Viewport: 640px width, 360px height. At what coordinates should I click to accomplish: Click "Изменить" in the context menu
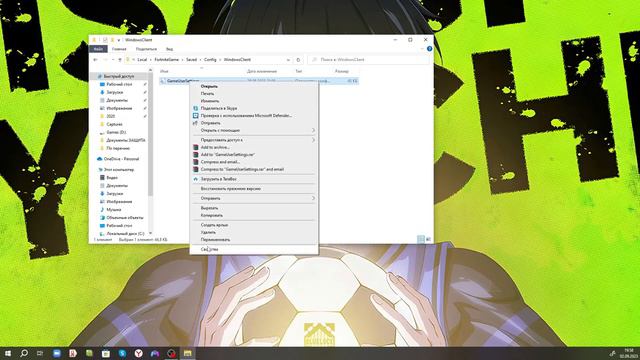(x=210, y=101)
